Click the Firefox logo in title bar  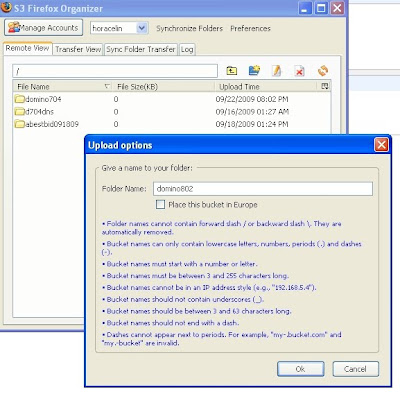point(6,7)
